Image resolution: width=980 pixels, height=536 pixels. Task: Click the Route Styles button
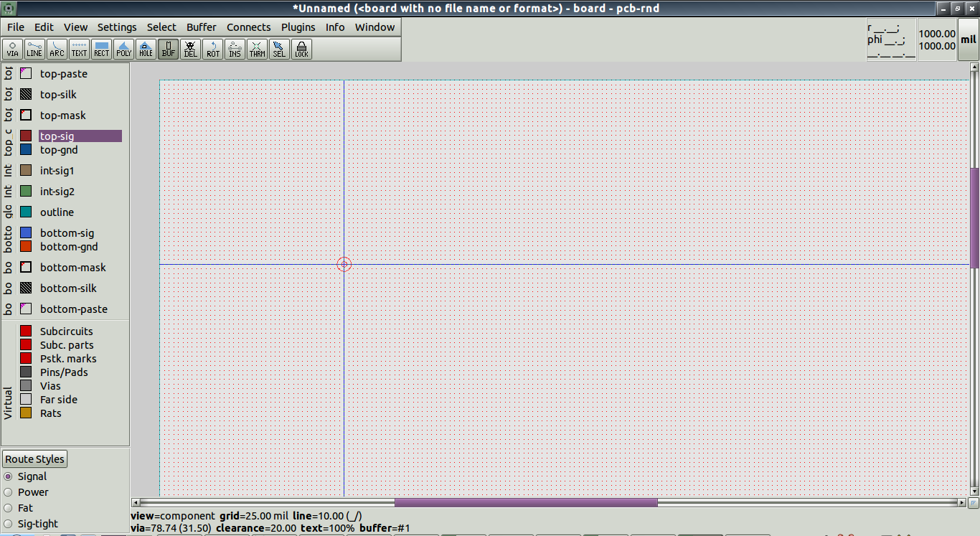35,459
